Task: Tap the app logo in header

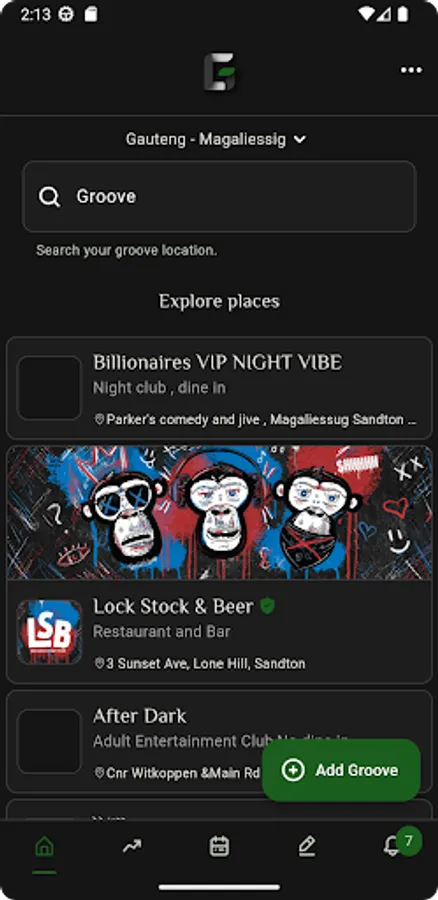Action: [x=219, y=72]
